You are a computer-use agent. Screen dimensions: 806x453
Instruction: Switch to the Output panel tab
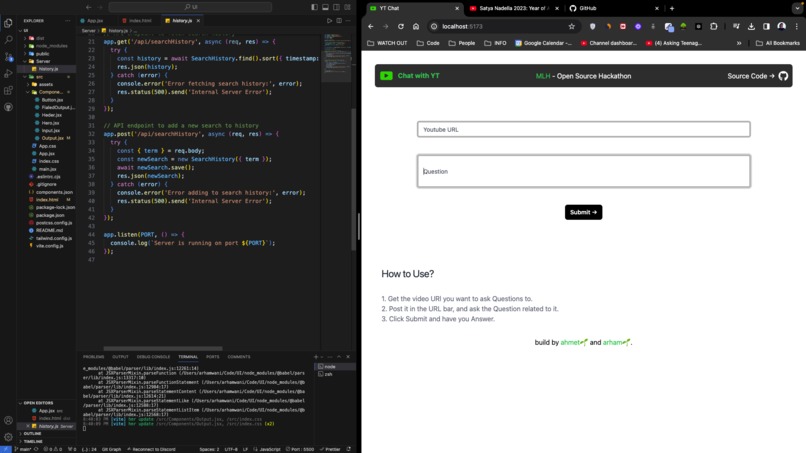click(x=120, y=356)
